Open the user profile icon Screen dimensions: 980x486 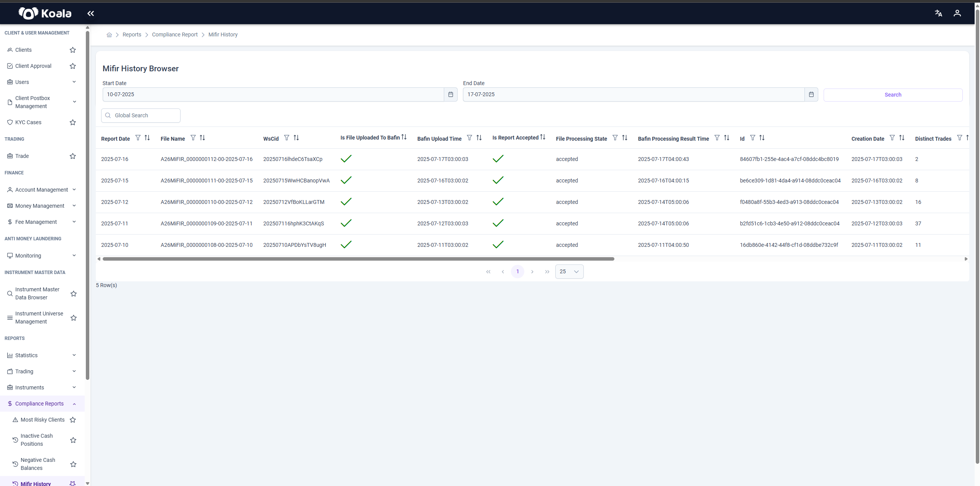(957, 13)
